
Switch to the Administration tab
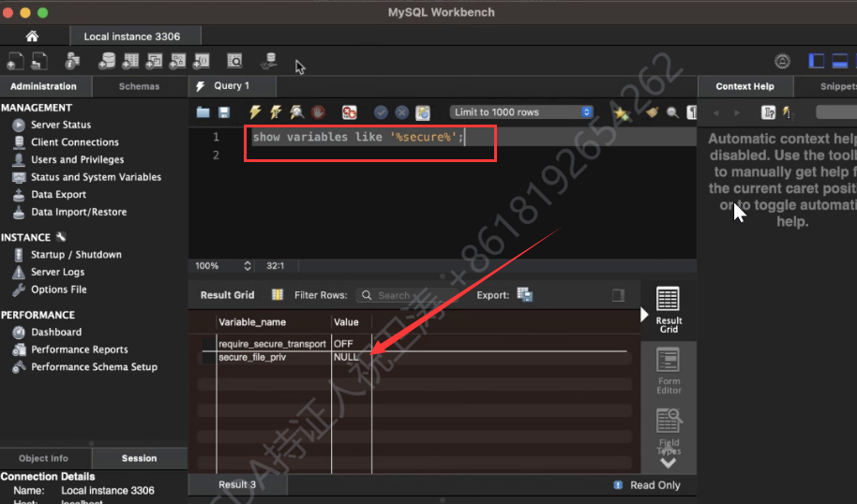coord(44,86)
